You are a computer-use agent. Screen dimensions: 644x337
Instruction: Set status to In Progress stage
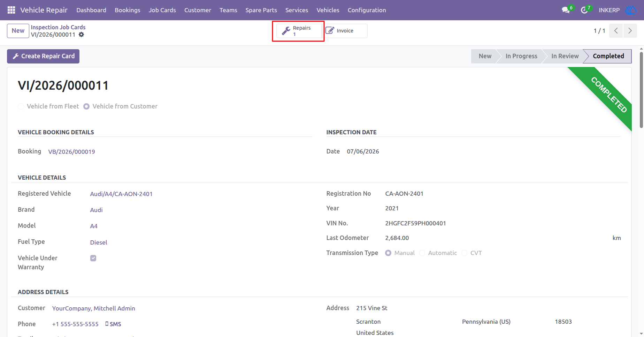[521, 56]
